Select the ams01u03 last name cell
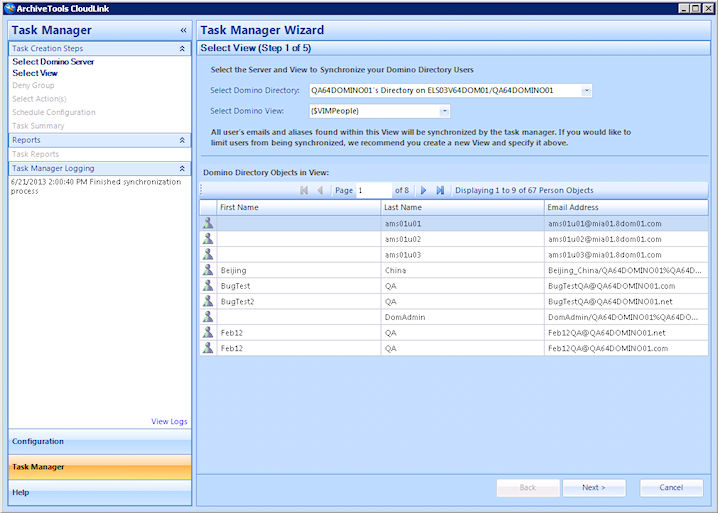Screen dimensions: 718x513 (462, 255)
